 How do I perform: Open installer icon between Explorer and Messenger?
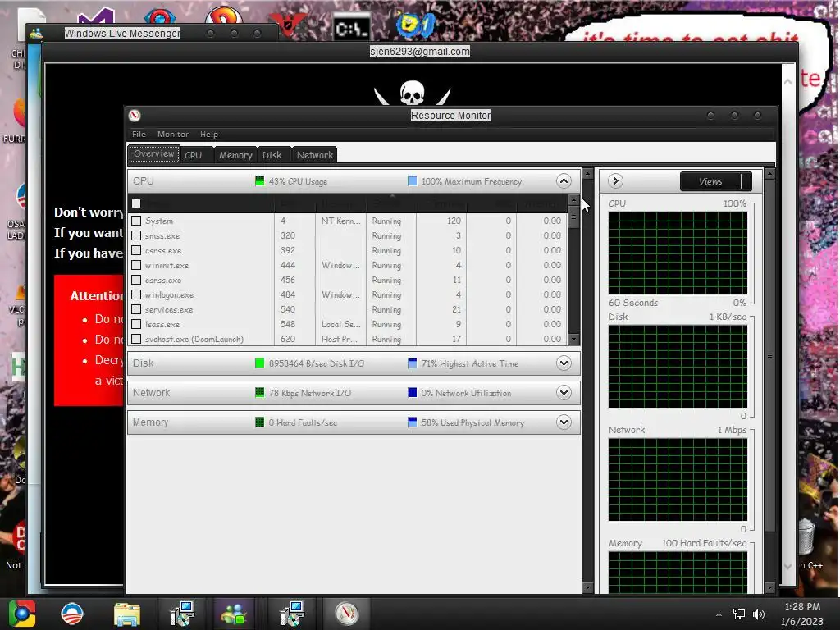click(x=182, y=614)
